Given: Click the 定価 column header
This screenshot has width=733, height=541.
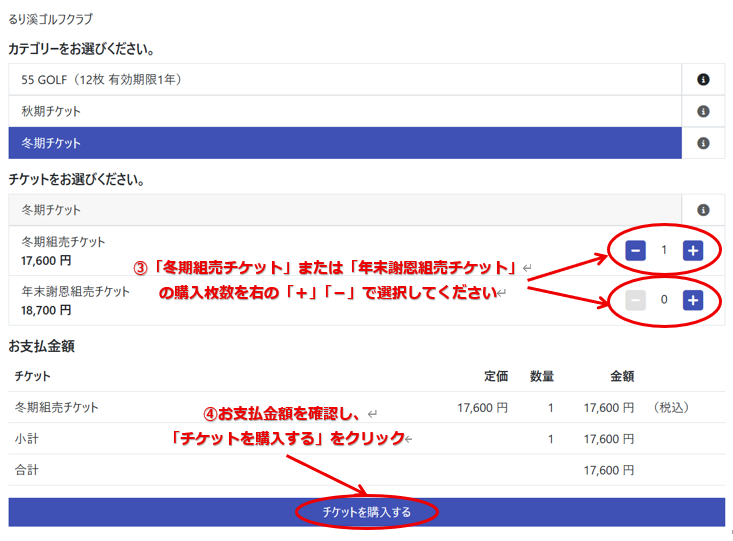Looking at the screenshot, I should 496,377.
